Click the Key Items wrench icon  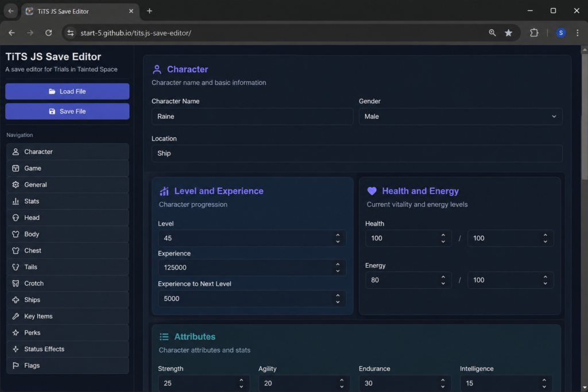click(x=16, y=316)
